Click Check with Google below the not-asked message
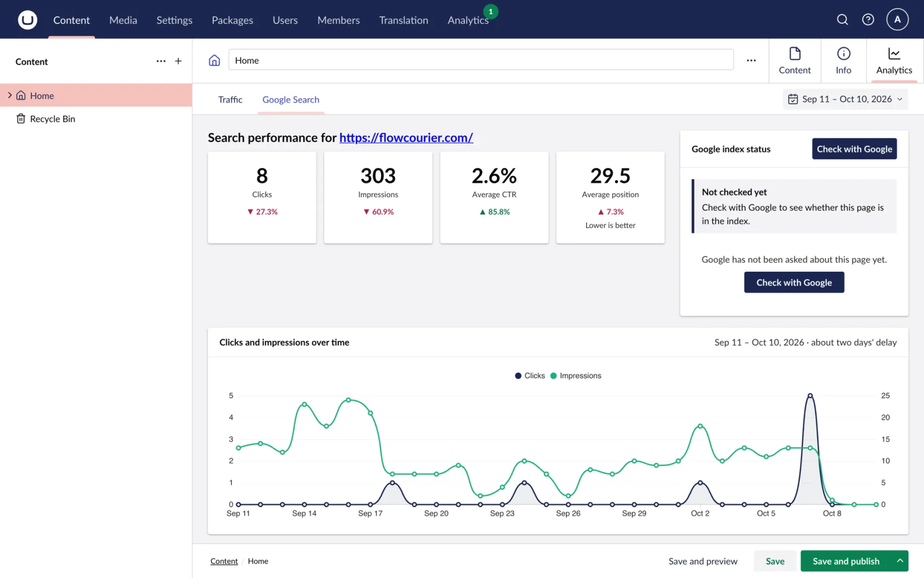This screenshot has height=578, width=924. click(x=794, y=283)
